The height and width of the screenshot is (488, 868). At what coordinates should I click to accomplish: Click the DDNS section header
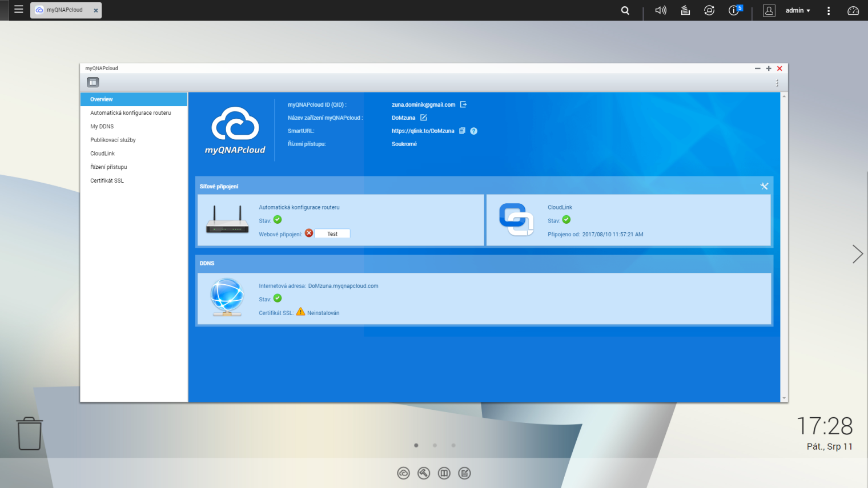(x=207, y=264)
